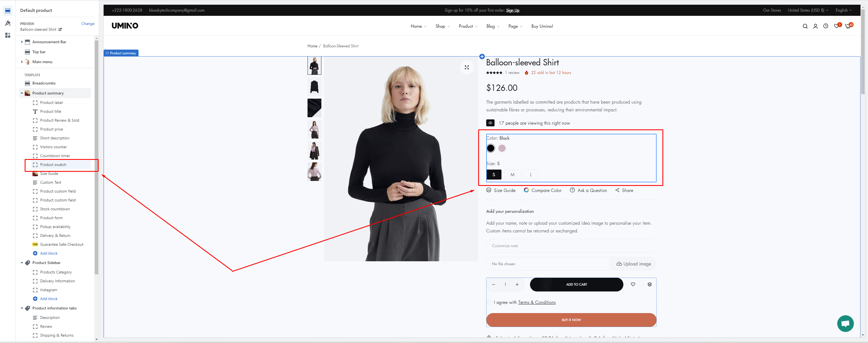Click the compare layers icon beside cart
The width and height of the screenshot is (868, 343).
point(649,284)
